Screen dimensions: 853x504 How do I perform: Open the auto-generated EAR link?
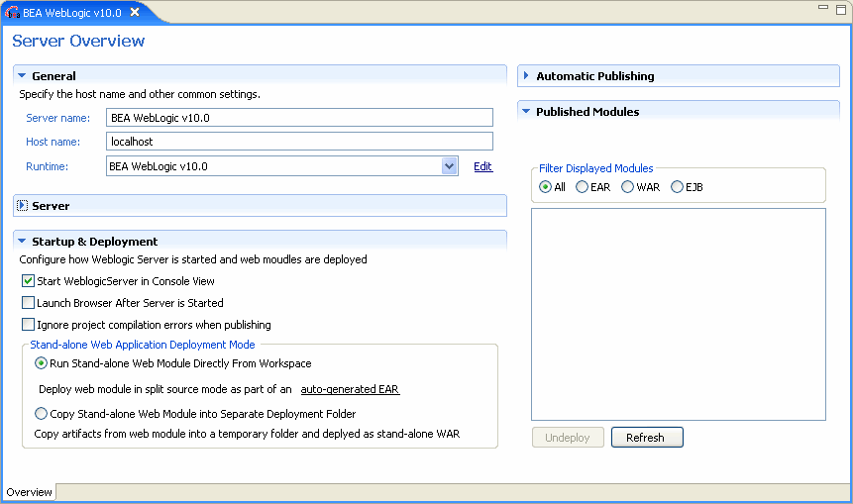(350, 389)
